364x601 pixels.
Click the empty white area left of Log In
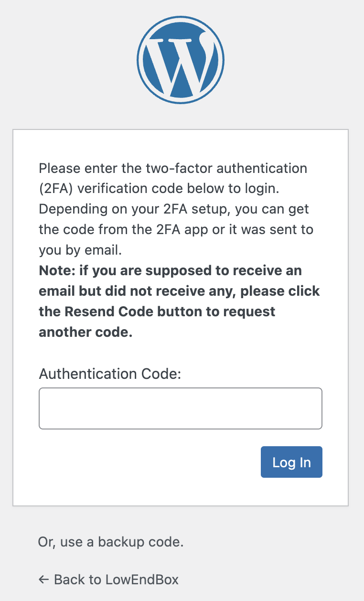pos(143,462)
